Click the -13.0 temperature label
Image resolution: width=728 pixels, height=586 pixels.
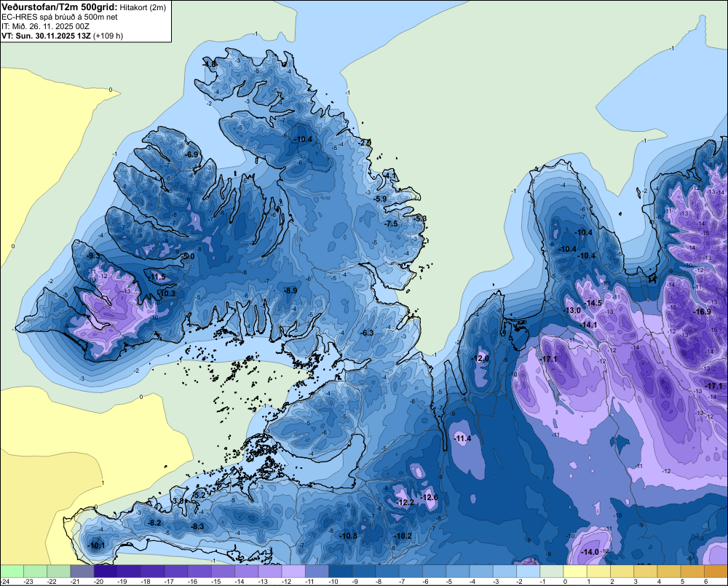[572, 310]
